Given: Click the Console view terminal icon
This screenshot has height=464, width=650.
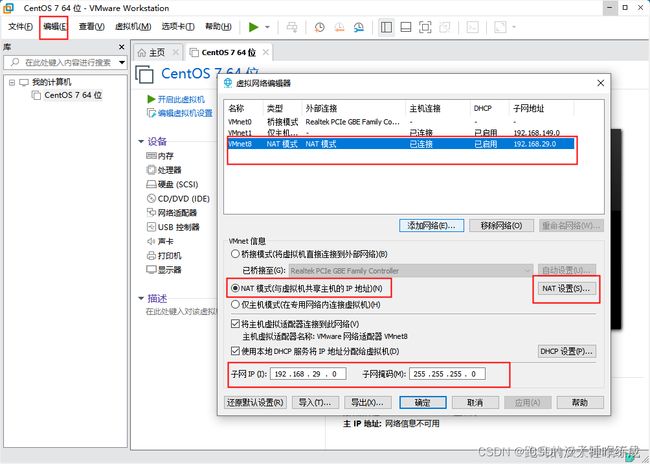Looking at the screenshot, I should 473,27.
